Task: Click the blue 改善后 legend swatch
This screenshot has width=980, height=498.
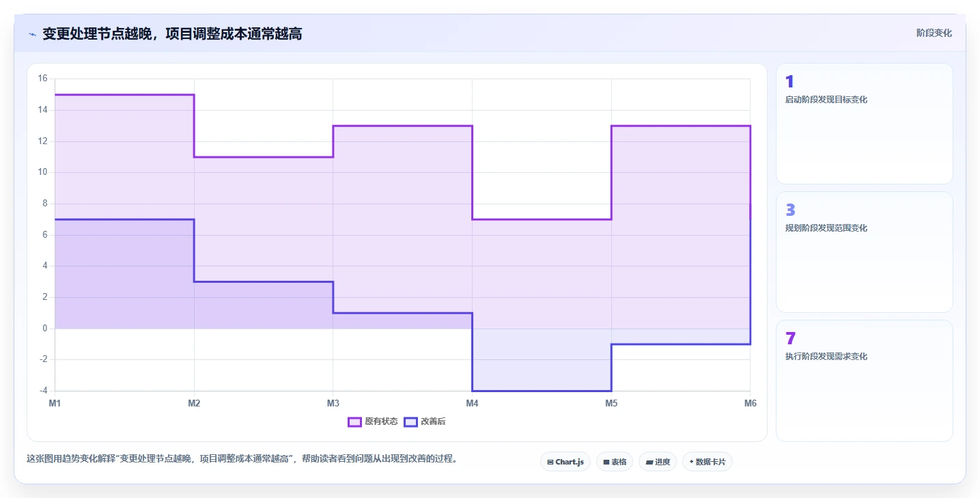Action: click(410, 421)
